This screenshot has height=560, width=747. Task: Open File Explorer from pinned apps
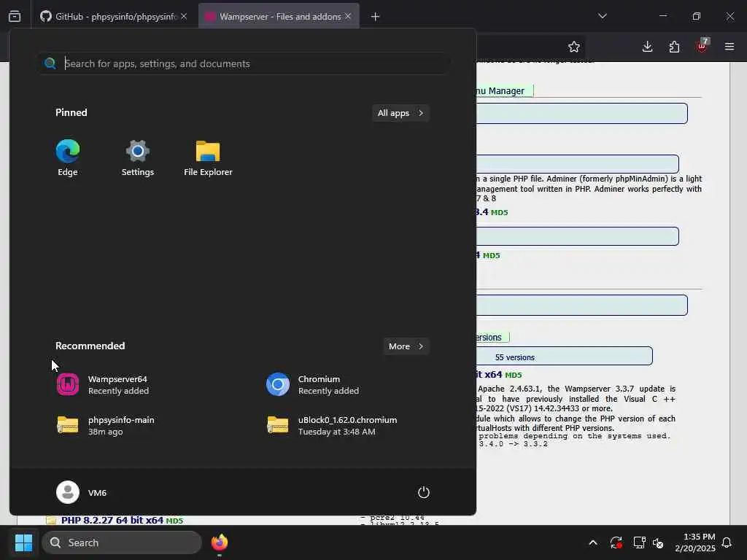click(x=208, y=157)
